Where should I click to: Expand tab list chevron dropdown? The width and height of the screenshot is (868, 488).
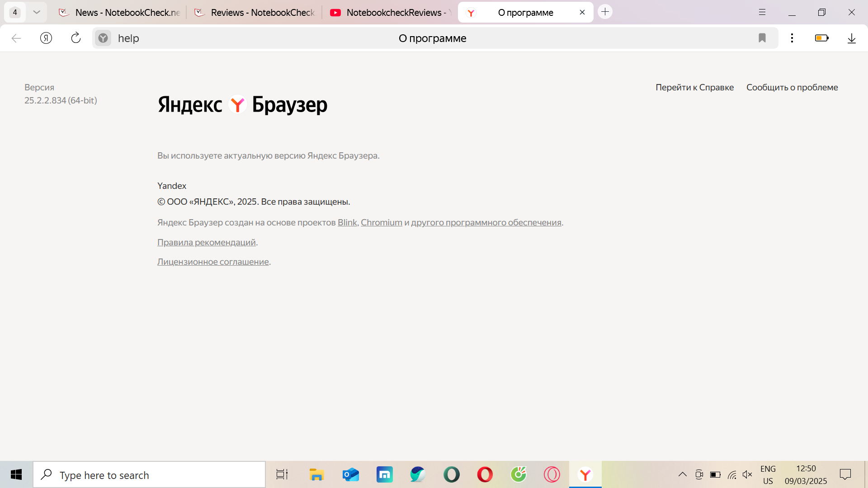pyautogui.click(x=37, y=12)
